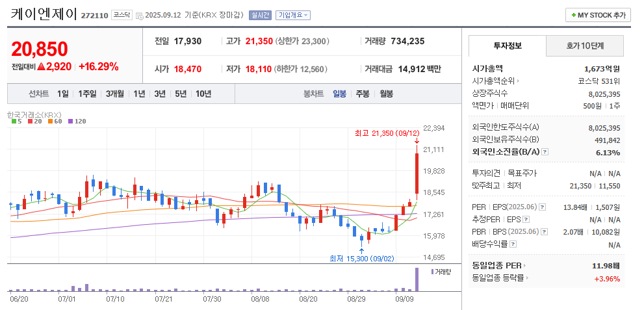Image resolution: width=644 pixels, height=310 pixels.
Task: Click the tall 09/12 volume bar
Action: (417, 279)
